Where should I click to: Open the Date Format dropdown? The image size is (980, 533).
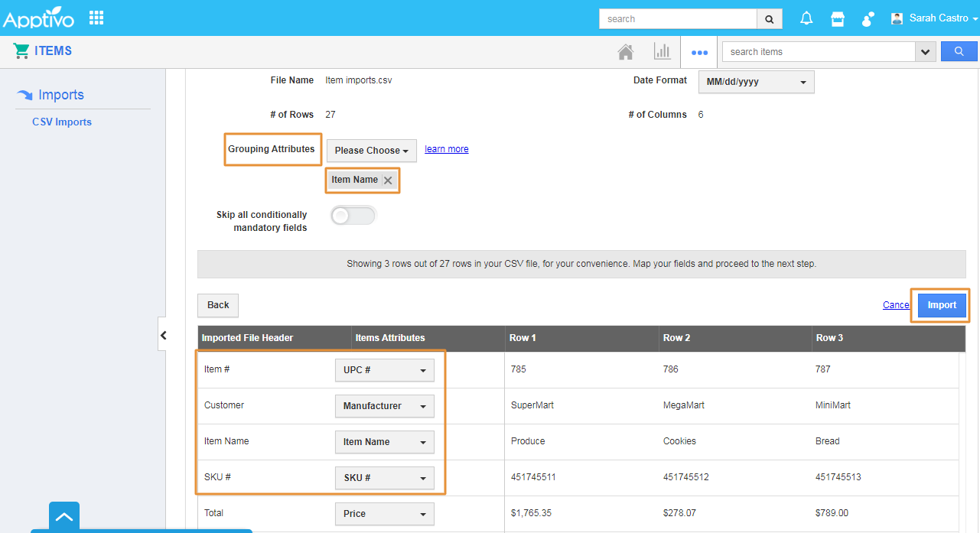(756, 82)
